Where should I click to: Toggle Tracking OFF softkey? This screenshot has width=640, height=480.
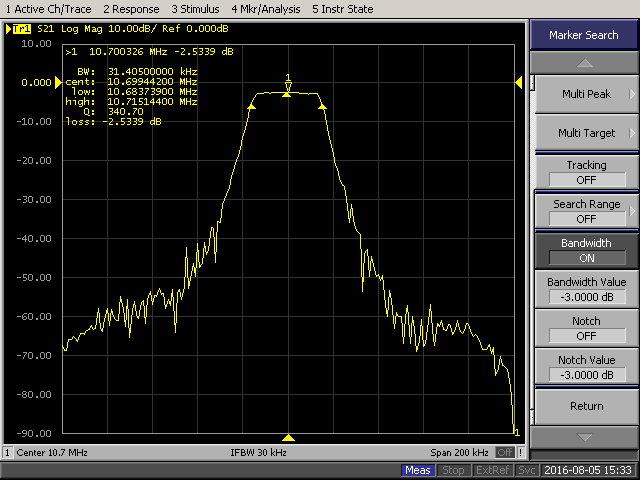click(586, 172)
